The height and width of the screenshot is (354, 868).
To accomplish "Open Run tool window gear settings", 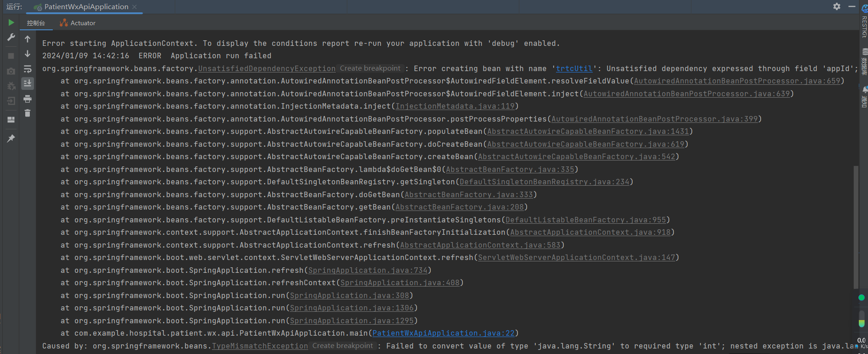I will [837, 6].
